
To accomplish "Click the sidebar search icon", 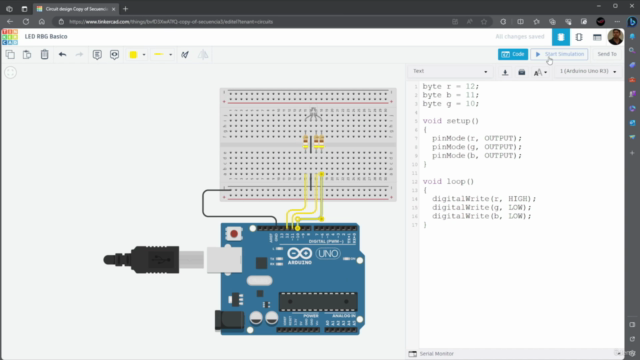I will click(632, 51).
